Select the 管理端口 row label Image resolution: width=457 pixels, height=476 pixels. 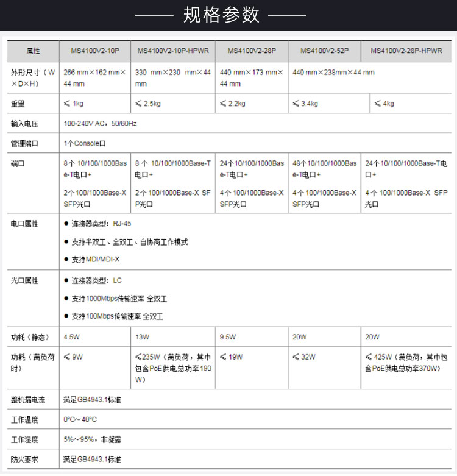click(24, 144)
